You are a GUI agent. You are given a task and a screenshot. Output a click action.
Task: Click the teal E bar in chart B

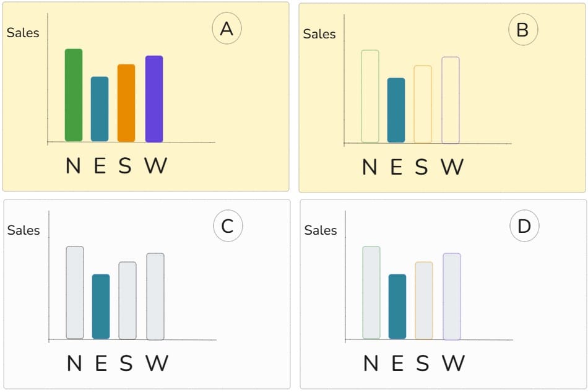[396, 110]
